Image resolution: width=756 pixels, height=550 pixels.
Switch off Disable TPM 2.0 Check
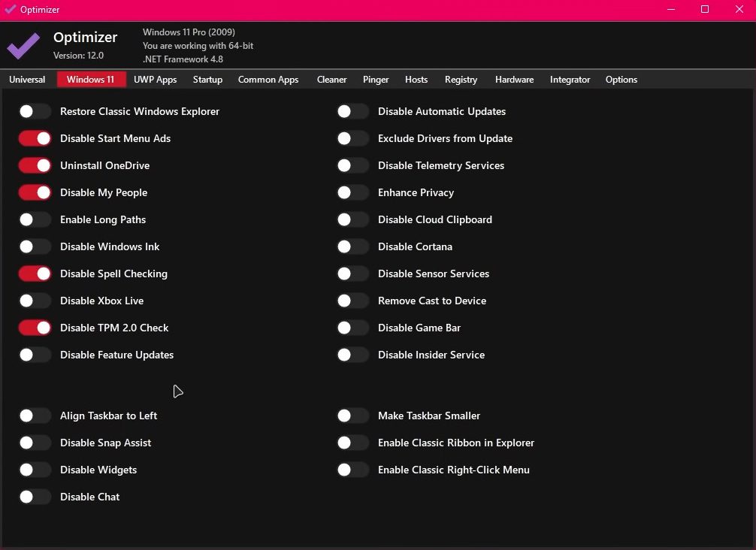click(35, 328)
